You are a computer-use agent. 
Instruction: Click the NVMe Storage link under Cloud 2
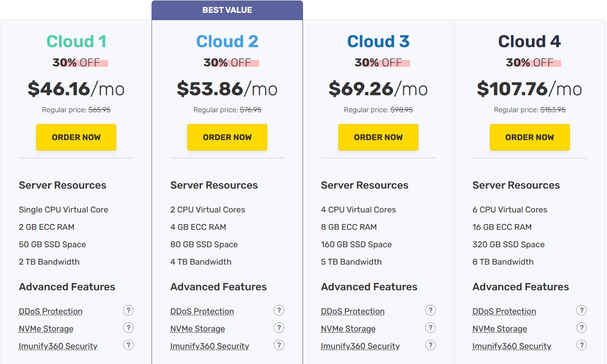[197, 329]
